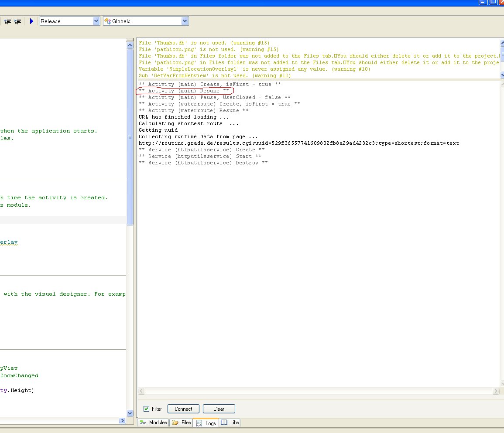Viewport: 504px width, 433px height.
Task: Select the 'Activity (main) Resume' log line
Action: 184,91
